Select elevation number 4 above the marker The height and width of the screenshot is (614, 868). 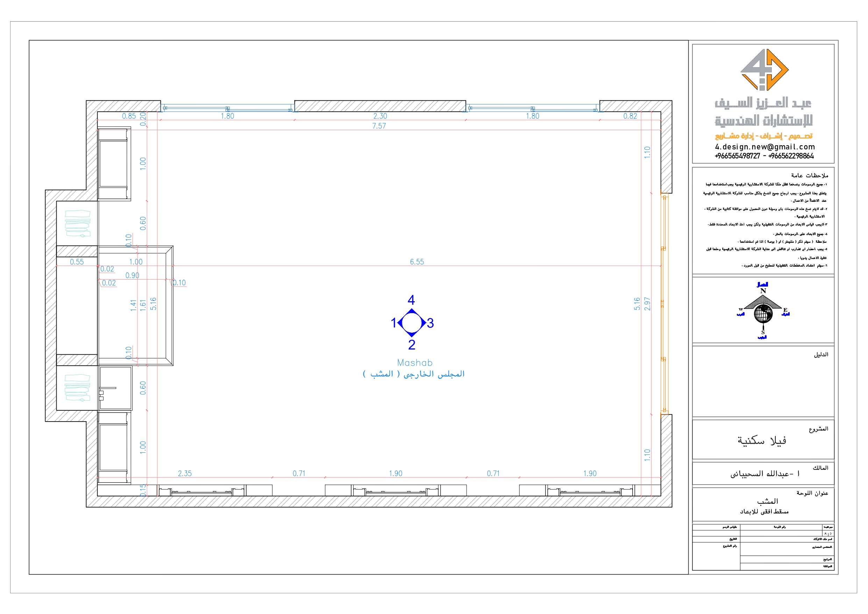click(x=411, y=300)
